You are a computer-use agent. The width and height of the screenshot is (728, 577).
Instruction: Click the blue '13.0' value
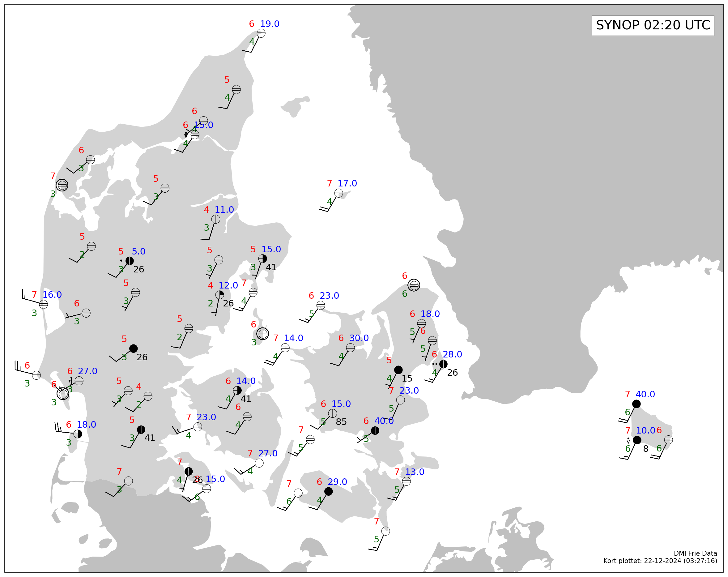415,472
